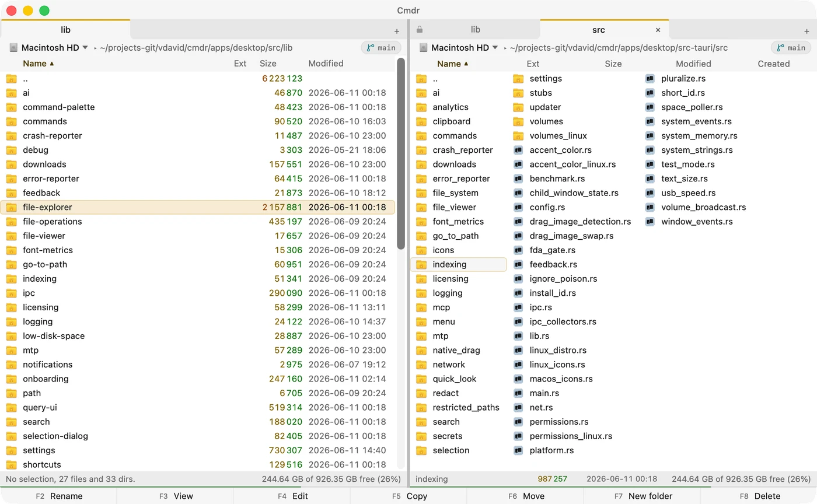
Task: Select permissions_linux.rs file
Action: click(573, 436)
